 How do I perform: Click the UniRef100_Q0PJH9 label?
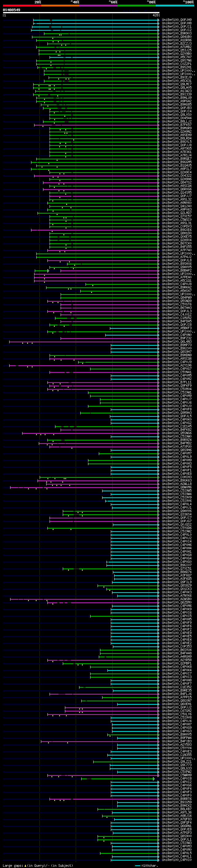coord(177,20)
